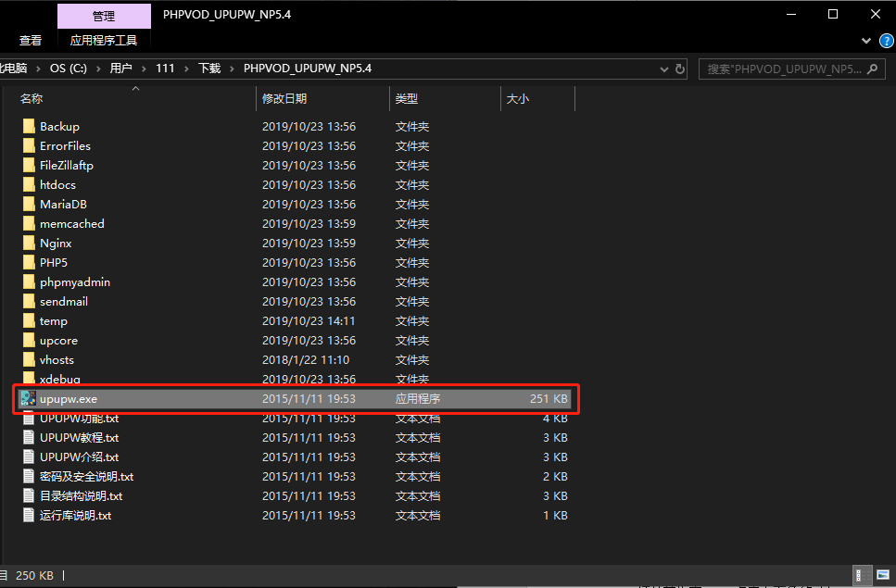Sort files by 类型 column
The width and height of the screenshot is (896, 588).
[407, 99]
